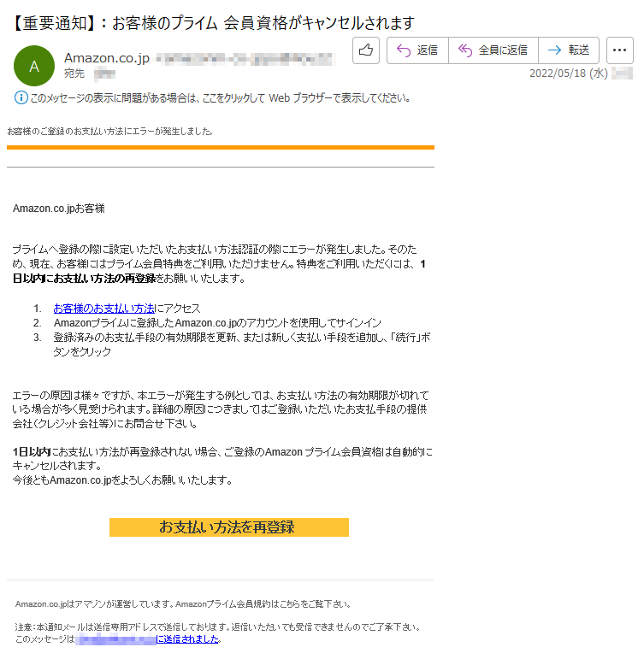
Task: Choose 全員に返信 to reply all
Action: point(493,50)
